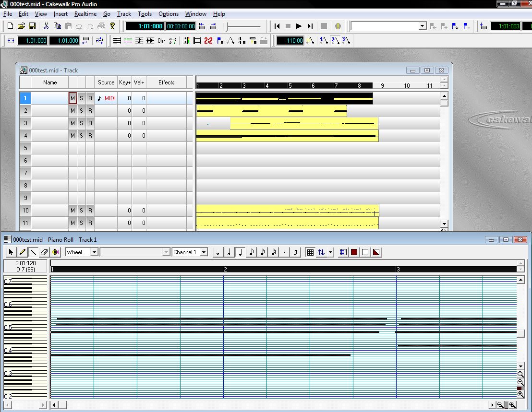Viewport: 532px width, 412px height.
Task: Open a file with the folder icon
Action: click(21, 26)
